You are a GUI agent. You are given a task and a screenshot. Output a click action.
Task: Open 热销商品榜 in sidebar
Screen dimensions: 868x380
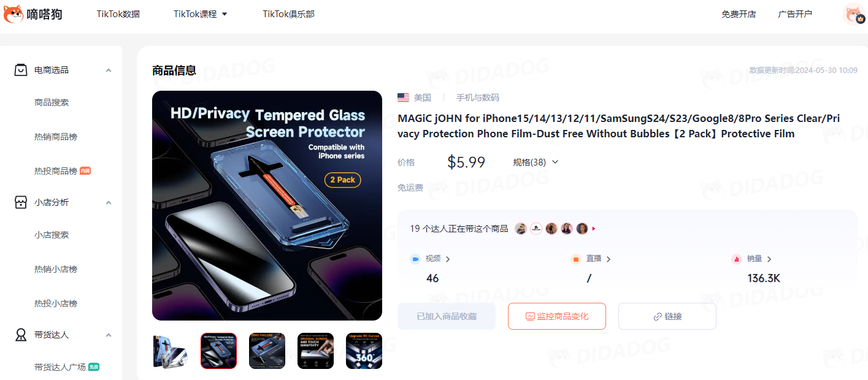[x=56, y=137]
